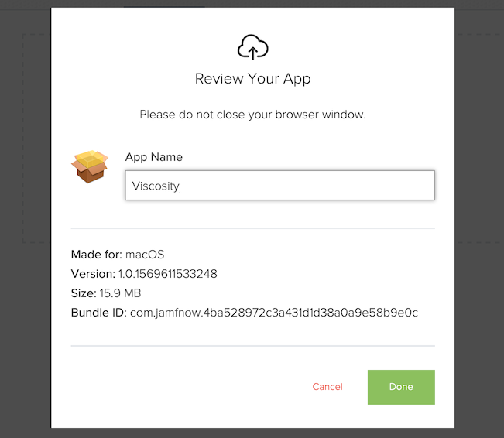
Task: Cancel the app review
Action: (x=327, y=387)
